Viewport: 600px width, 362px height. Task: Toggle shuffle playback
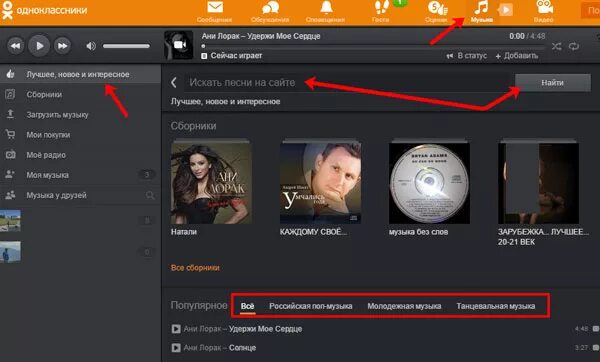556,47
